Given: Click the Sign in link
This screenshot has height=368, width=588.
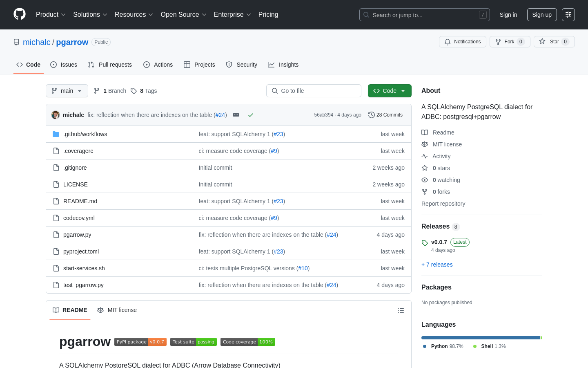Looking at the screenshot, I should pos(508,15).
